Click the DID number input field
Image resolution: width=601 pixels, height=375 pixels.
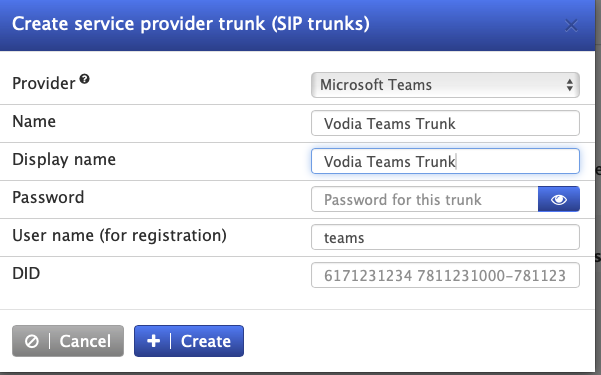[x=445, y=275]
